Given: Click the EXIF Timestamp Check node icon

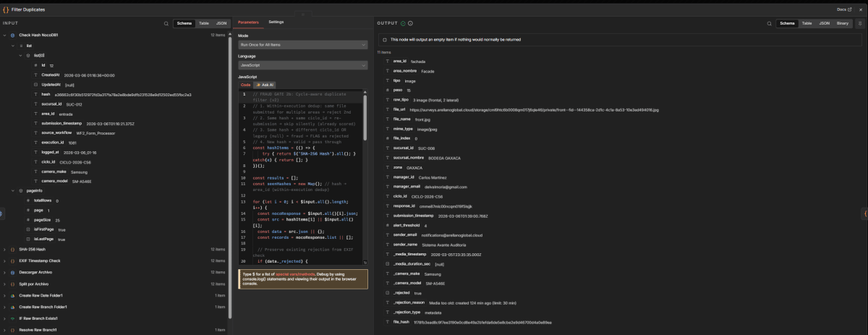Looking at the screenshot, I should (14, 260).
